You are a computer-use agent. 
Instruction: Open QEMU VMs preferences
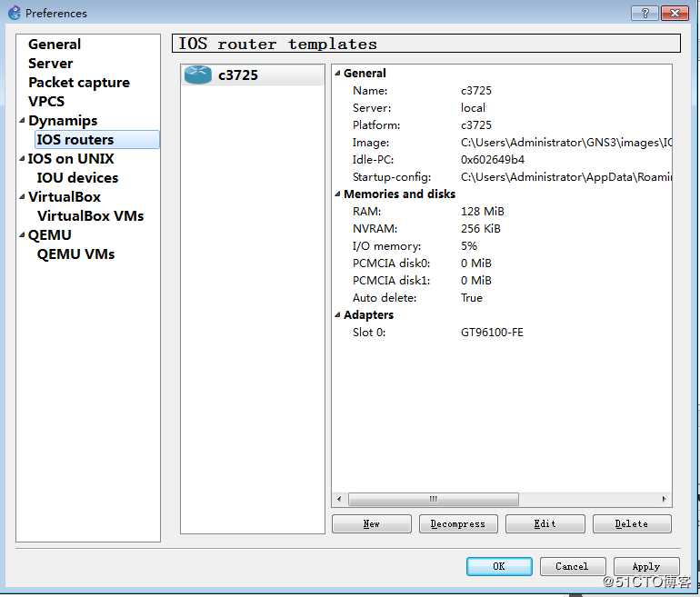(75, 254)
